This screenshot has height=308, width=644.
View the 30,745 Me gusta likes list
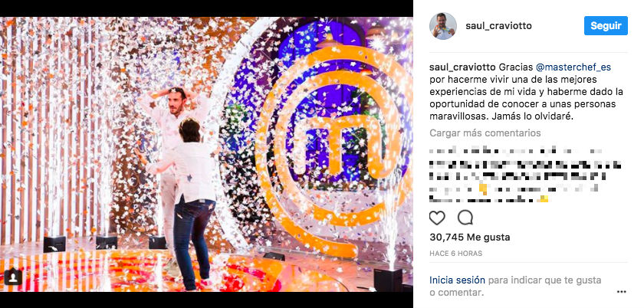point(470,237)
